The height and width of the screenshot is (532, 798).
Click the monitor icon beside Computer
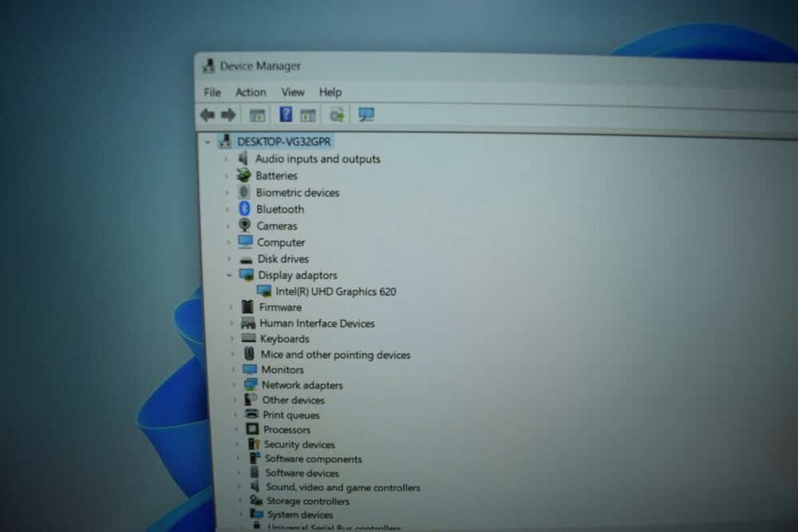pos(245,242)
